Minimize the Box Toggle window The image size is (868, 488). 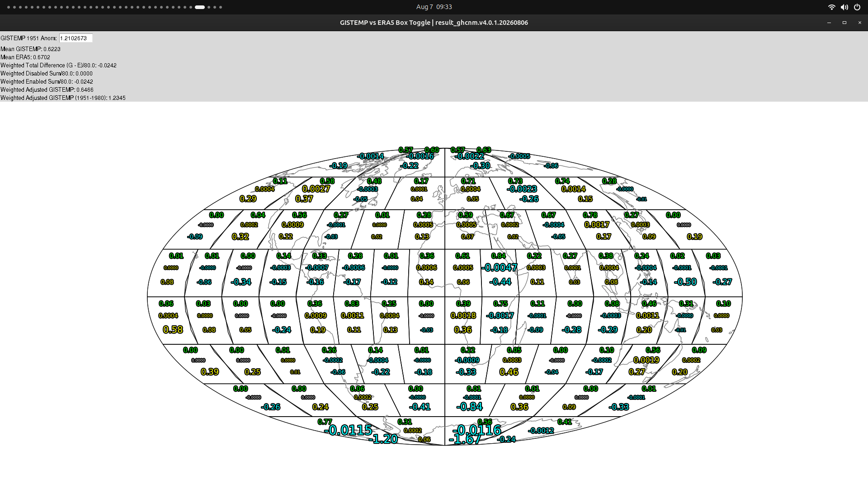(829, 23)
